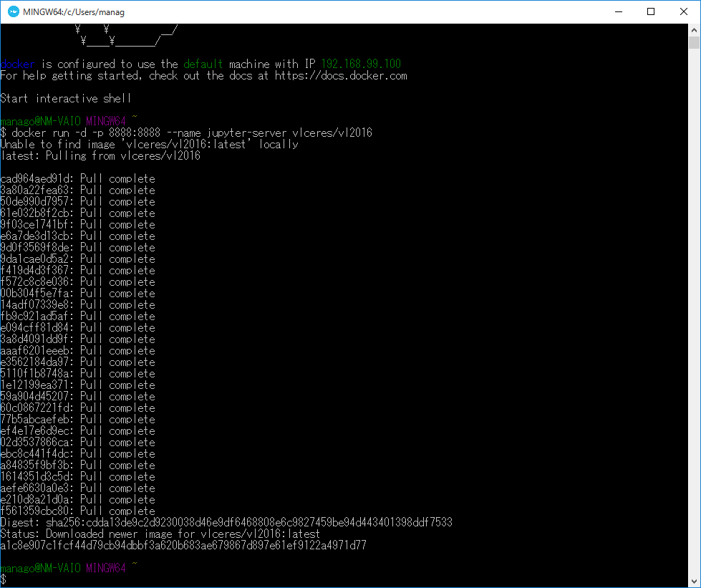
Task: Click the 'latest: Pulling from vlceres/vl2016' line
Action: click(x=100, y=155)
